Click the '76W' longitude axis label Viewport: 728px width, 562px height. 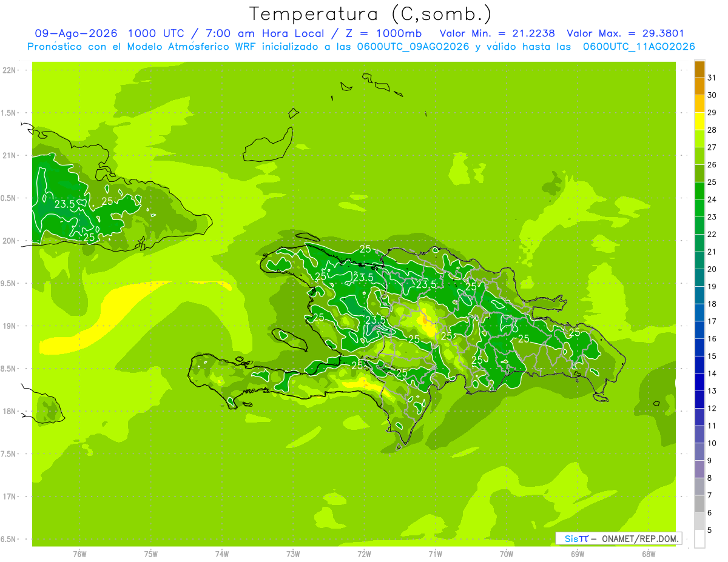click(79, 554)
